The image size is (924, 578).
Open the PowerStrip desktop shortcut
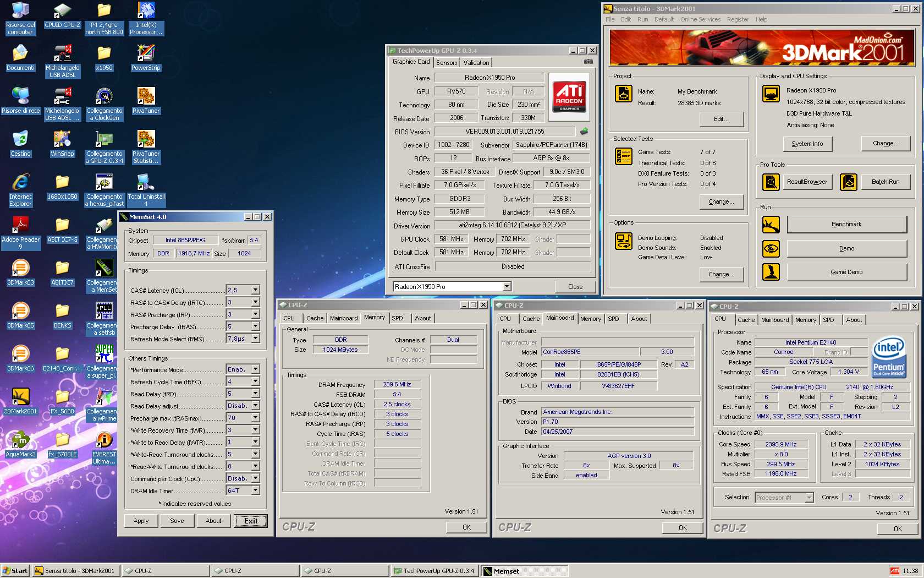[146, 58]
